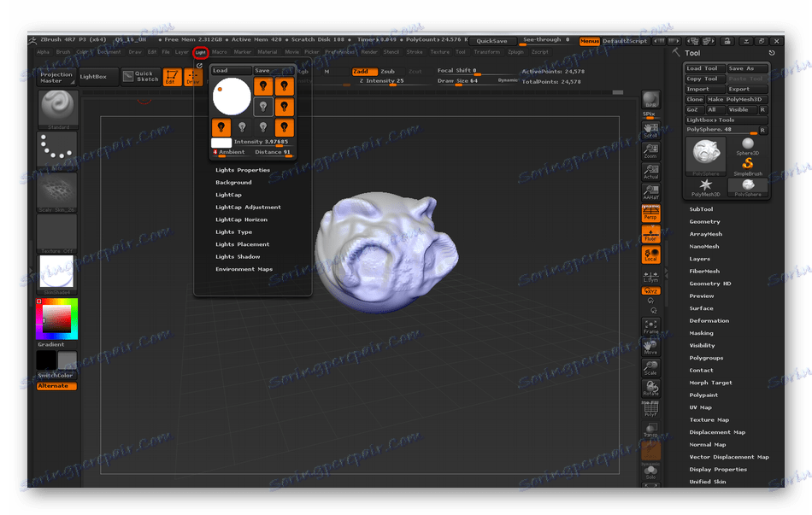Click the light Intensity slider

coord(261,142)
